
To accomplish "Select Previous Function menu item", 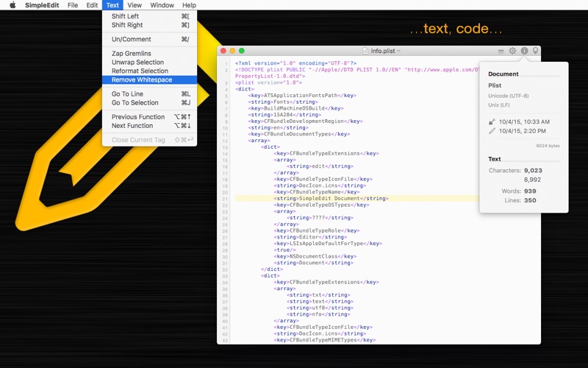I will 149,117.
